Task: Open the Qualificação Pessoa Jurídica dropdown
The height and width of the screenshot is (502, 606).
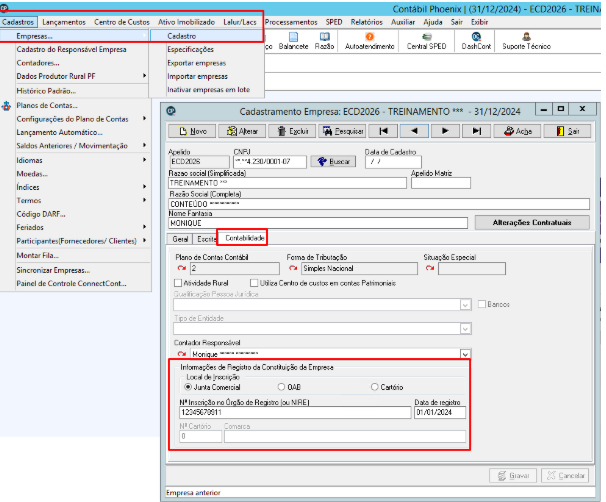Action: 465,305
